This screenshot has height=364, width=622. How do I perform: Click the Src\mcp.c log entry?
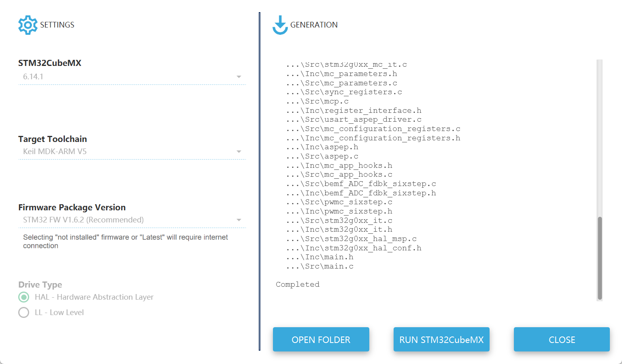click(317, 102)
